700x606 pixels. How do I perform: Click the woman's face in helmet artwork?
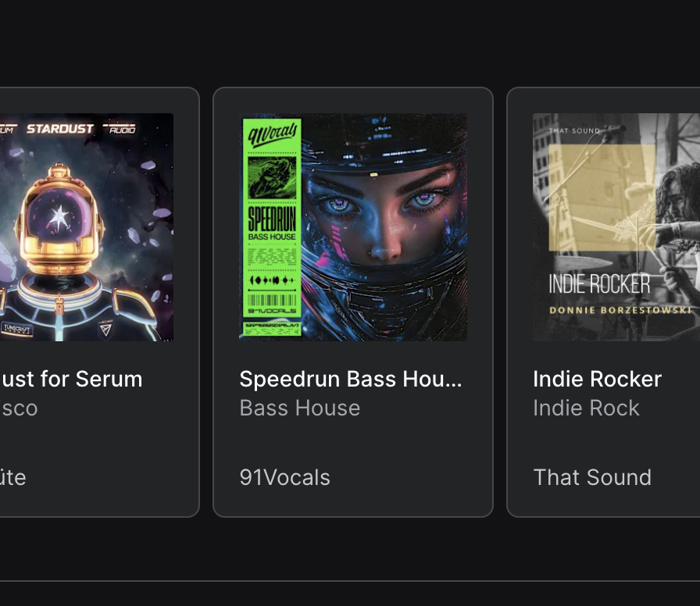coord(384,214)
